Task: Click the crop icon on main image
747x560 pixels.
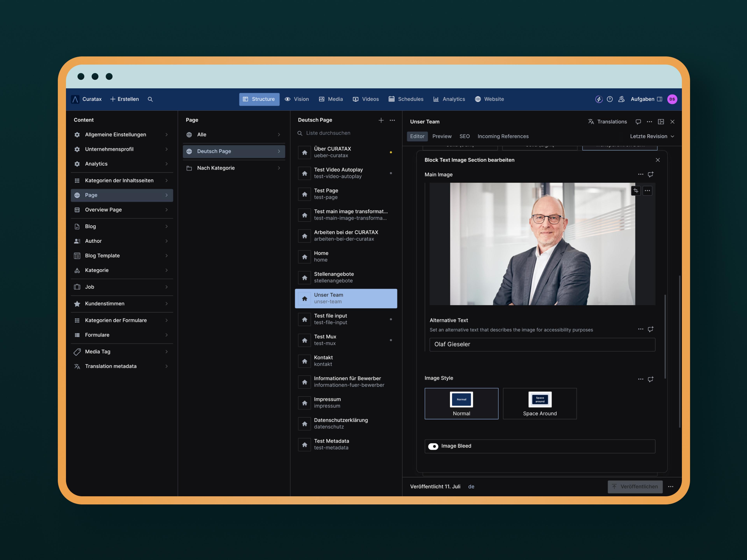Action: tap(636, 191)
